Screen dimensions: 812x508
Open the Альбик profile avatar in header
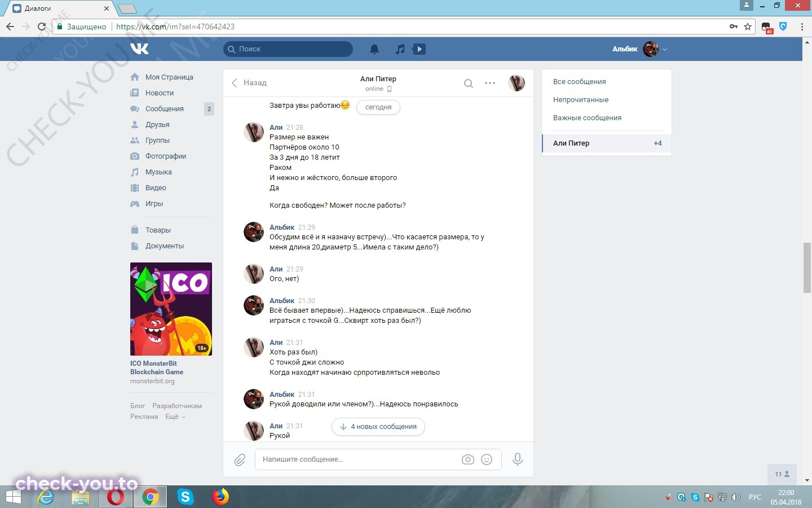click(651, 49)
